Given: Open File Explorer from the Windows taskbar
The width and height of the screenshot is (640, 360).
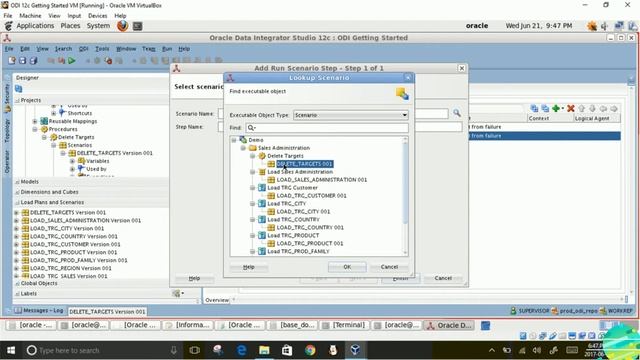Looking at the screenshot, I should [x=264, y=350].
